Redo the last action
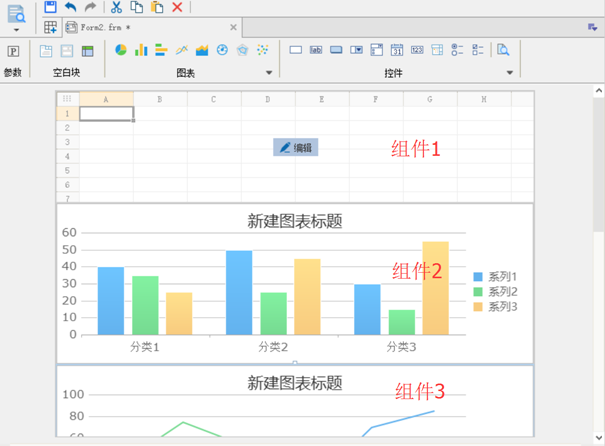Image resolution: width=605 pixels, height=446 pixels. click(90, 7)
